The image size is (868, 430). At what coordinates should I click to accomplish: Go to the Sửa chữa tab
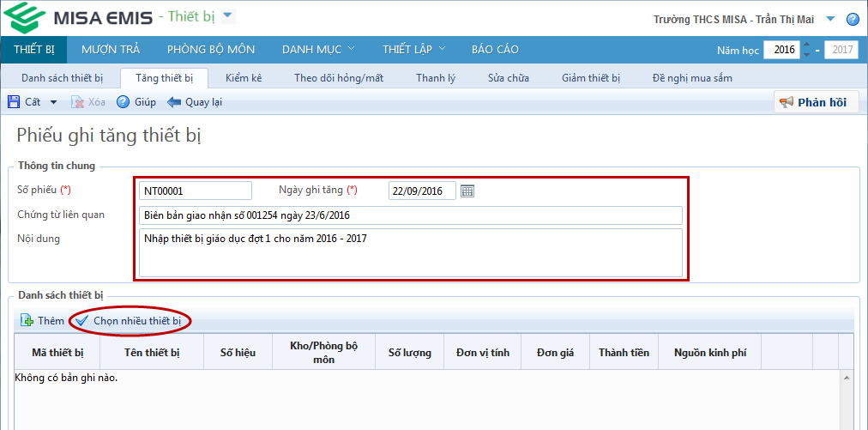pyautogui.click(x=508, y=78)
